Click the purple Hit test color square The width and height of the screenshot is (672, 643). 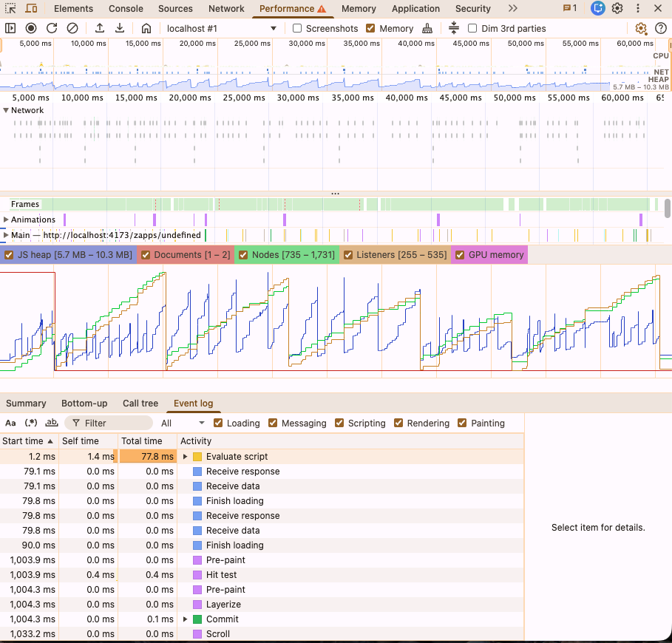[x=197, y=575]
